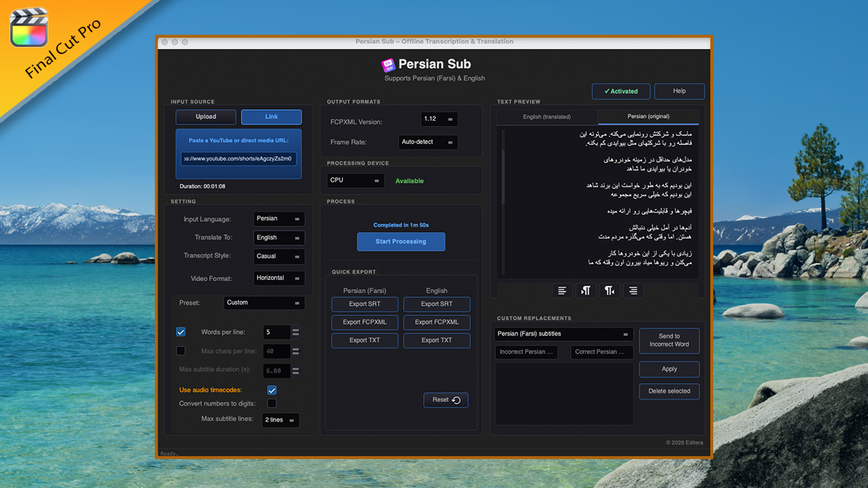Export TXT for English
This screenshot has width=868, height=488.
(x=437, y=340)
